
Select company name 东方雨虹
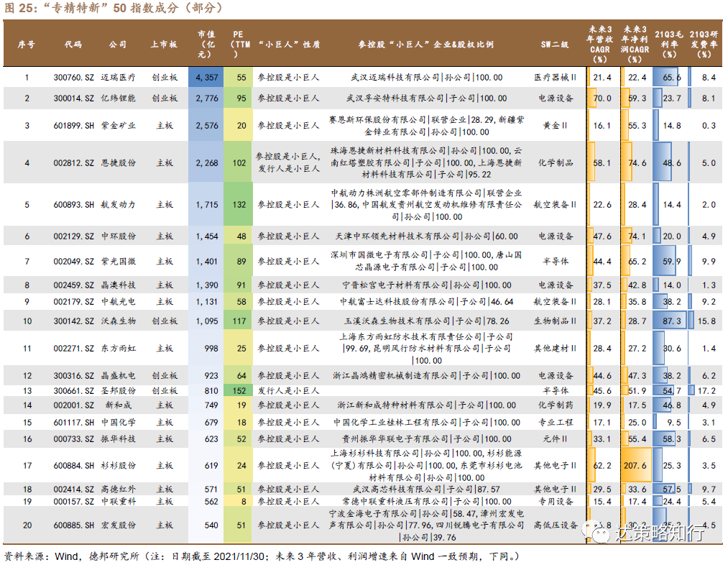pos(119,348)
